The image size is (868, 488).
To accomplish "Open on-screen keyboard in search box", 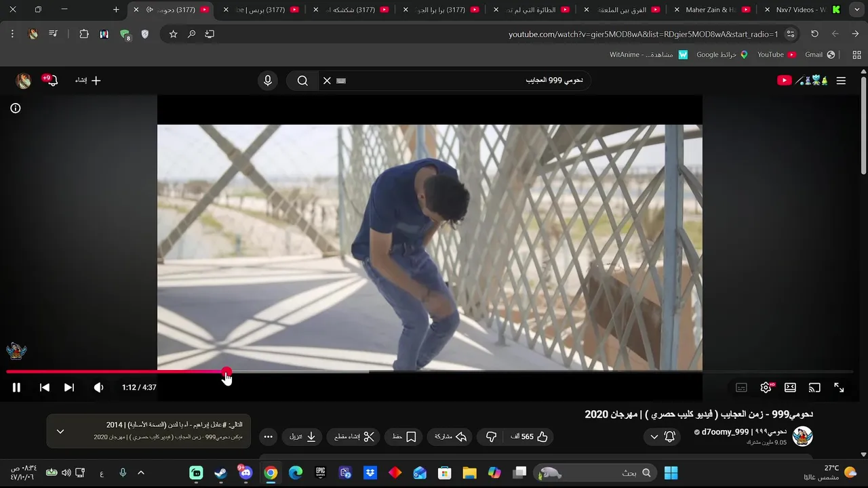I will (341, 81).
